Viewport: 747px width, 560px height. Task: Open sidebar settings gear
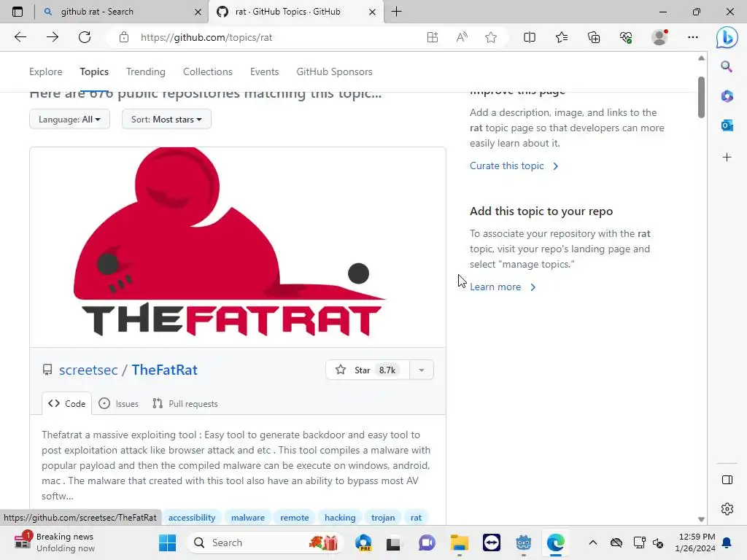pos(727,508)
